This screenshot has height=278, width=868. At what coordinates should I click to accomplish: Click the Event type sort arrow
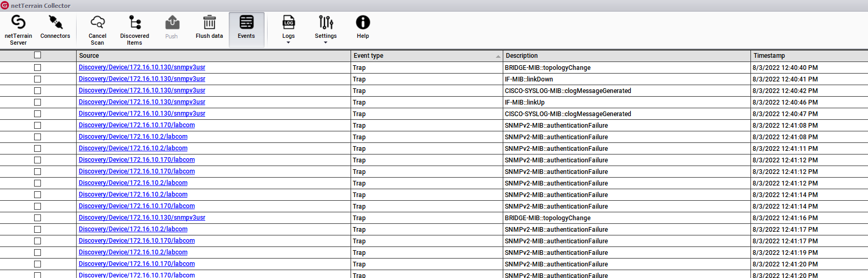pos(497,56)
